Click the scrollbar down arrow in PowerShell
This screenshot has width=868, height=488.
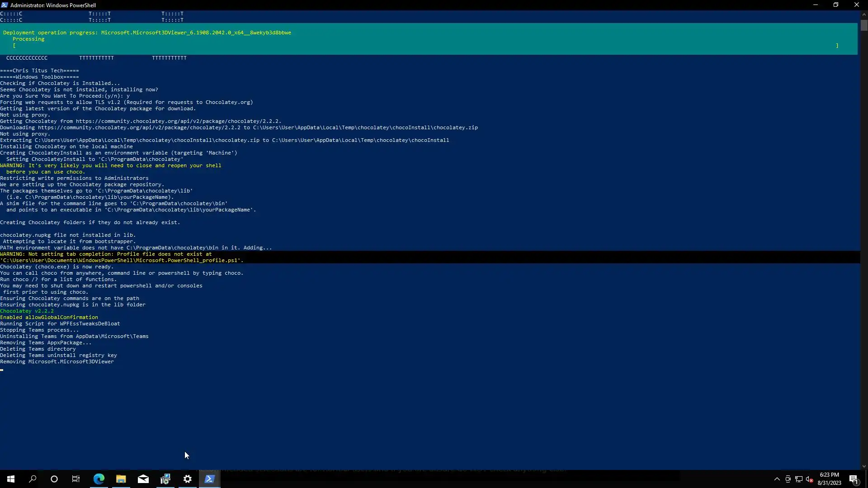coord(864,466)
